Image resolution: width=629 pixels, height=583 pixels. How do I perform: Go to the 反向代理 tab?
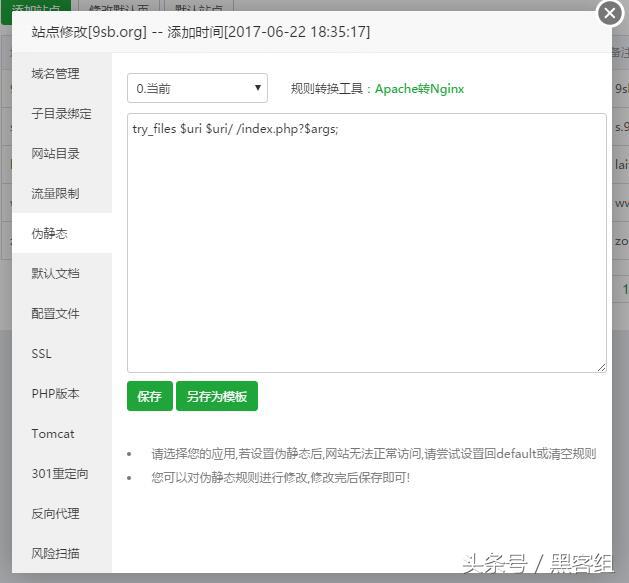pyautogui.click(x=62, y=514)
